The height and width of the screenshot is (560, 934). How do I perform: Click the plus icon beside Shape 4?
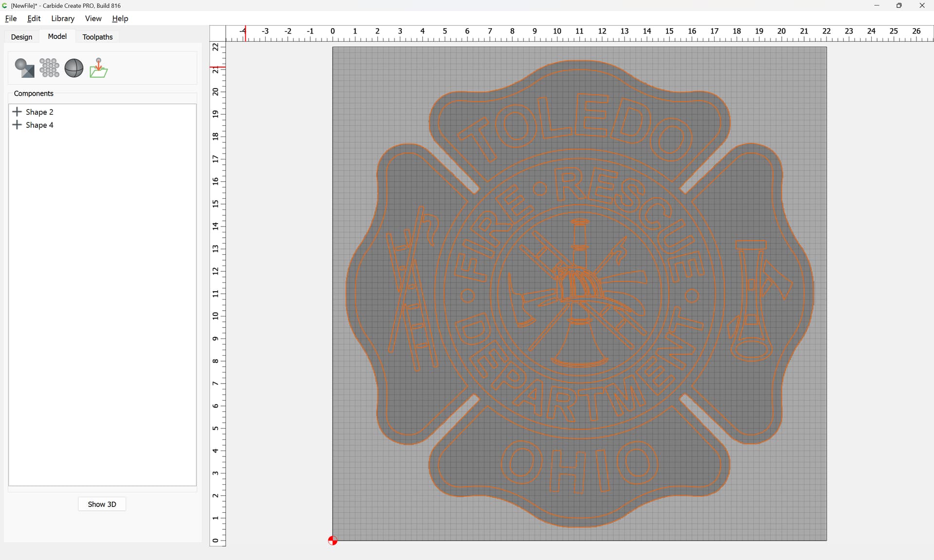pyautogui.click(x=17, y=125)
